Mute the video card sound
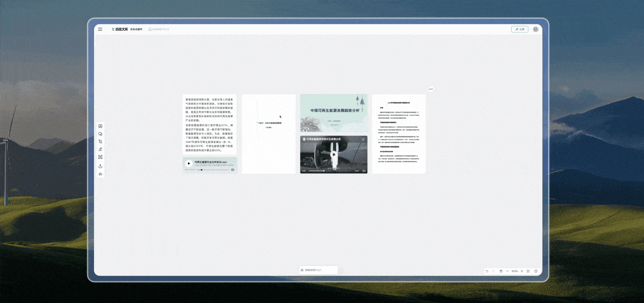This screenshot has height=303, width=644. (364, 171)
